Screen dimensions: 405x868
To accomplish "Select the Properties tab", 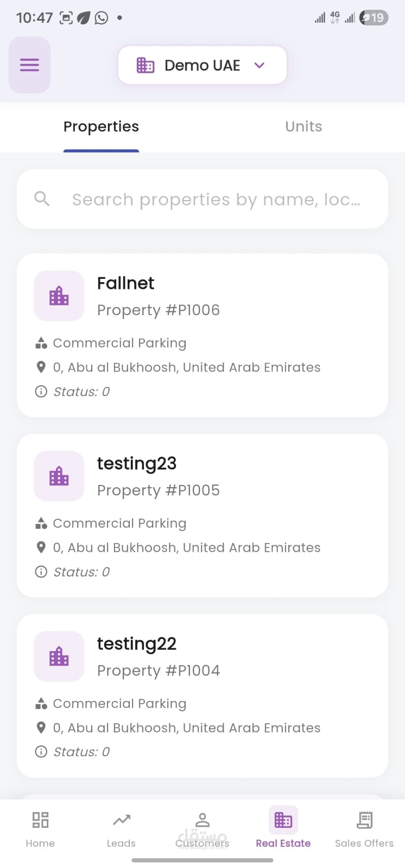I will click(x=101, y=127).
